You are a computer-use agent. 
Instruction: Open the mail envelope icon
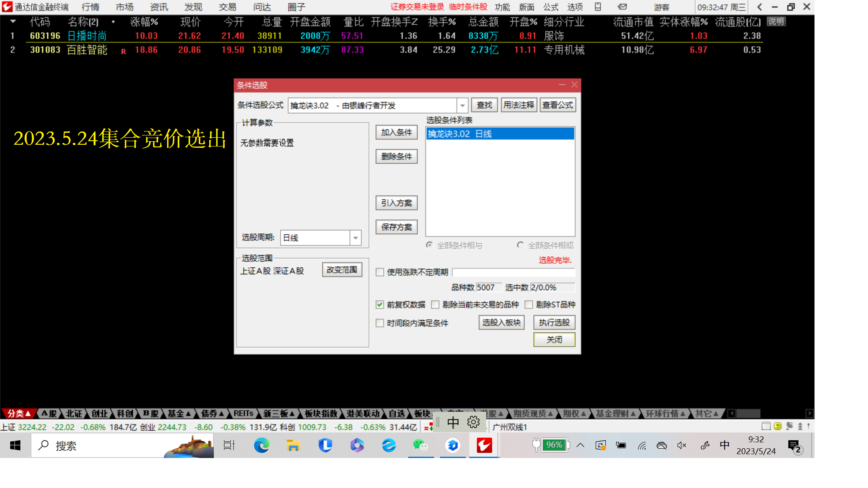(622, 7)
